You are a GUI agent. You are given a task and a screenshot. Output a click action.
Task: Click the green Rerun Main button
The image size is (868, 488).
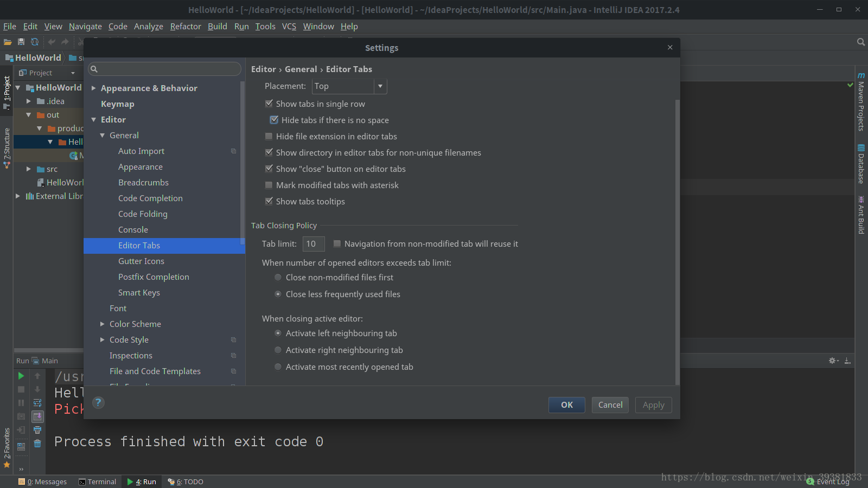coord(21,376)
